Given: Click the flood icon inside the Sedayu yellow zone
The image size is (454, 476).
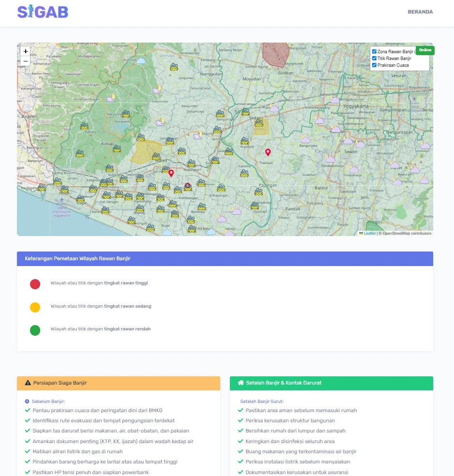Looking at the screenshot, I should click(x=259, y=123).
